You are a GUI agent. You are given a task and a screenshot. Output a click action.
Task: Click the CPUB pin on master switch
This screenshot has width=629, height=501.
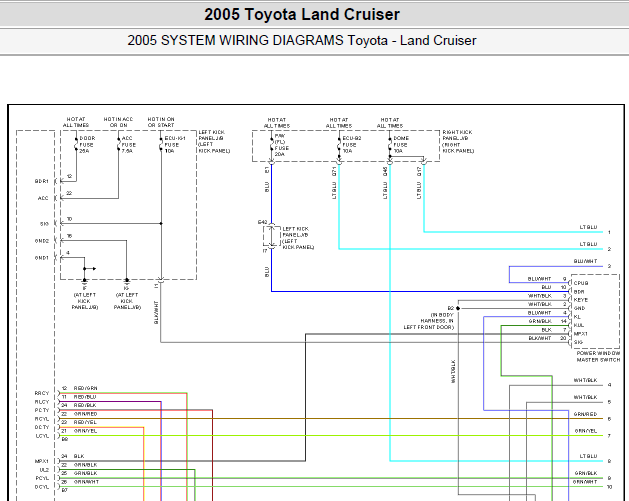pos(581,283)
